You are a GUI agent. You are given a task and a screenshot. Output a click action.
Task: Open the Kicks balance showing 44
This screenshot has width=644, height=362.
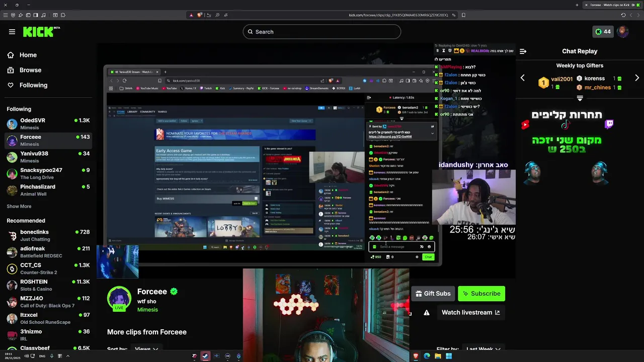(x=603, y=32)
